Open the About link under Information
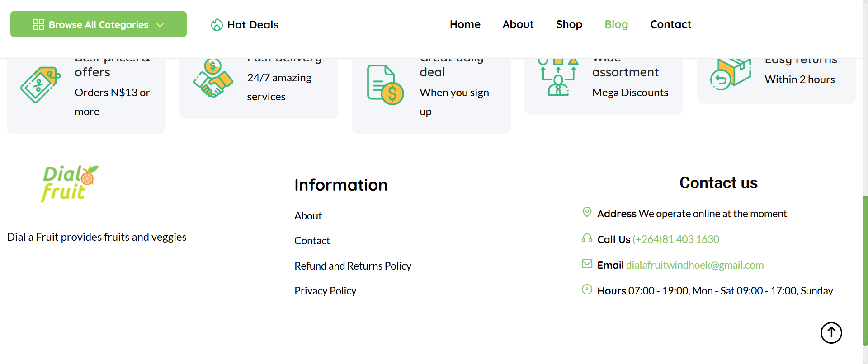 (x=308, y=216)
